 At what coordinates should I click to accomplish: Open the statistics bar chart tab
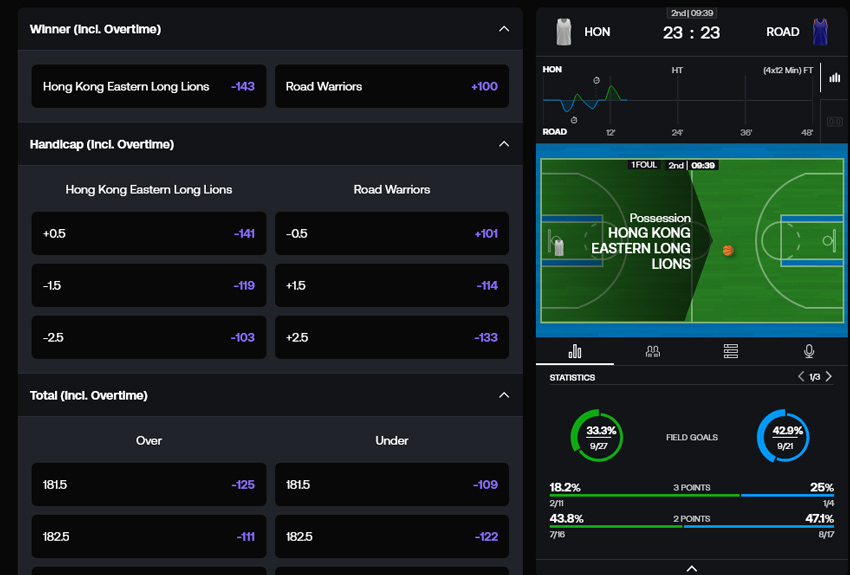point(575,351)
